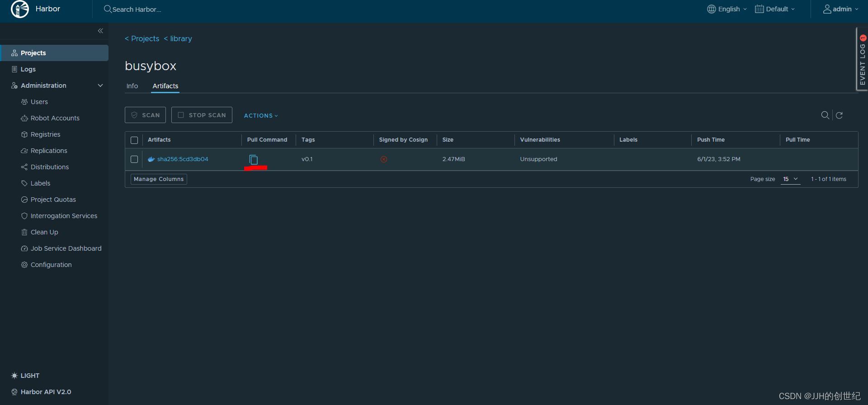This screenshot has width=868, height=405.
Task: Click the 6/1/23, 3:52 PM push time
Action: [719, 159]
